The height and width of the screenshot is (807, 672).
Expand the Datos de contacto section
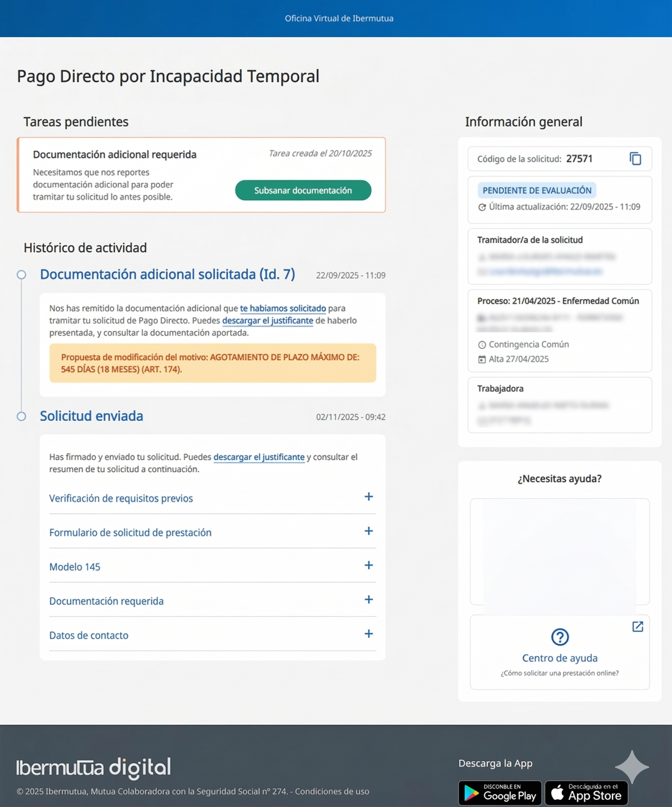tap(212, 635)
